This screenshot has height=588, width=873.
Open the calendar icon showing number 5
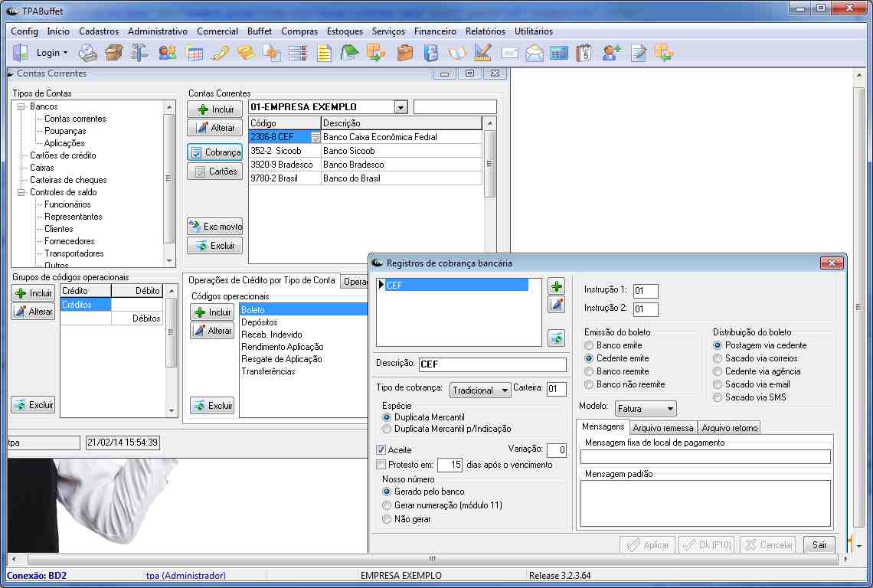584,53
